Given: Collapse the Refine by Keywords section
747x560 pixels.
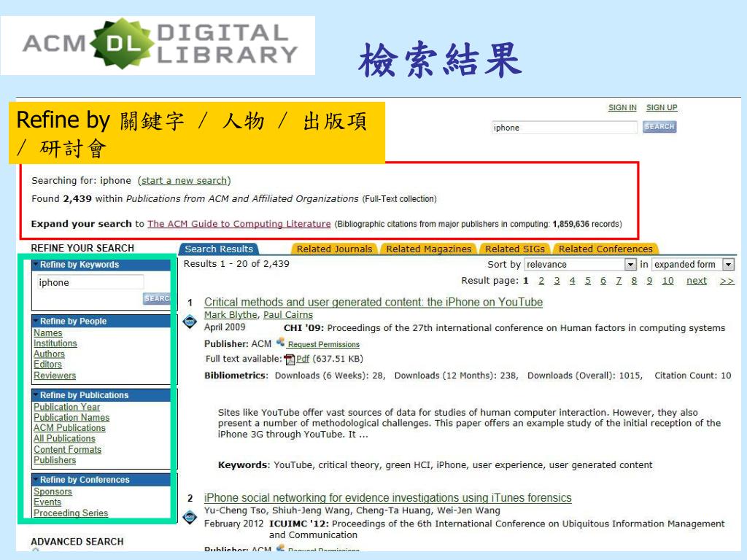Looking at the screenshot, I should [36, 264].
